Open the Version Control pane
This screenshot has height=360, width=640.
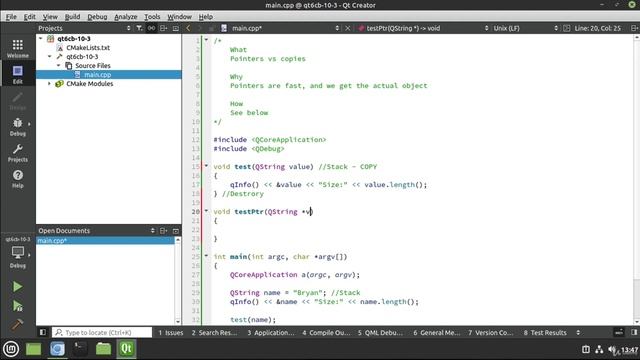[x=491, y=332]
